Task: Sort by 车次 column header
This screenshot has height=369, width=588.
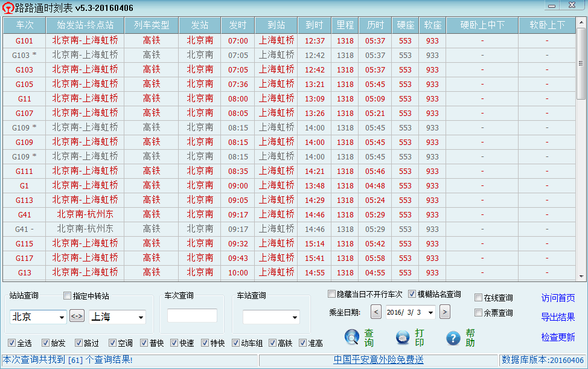Action: pos(25,25)
